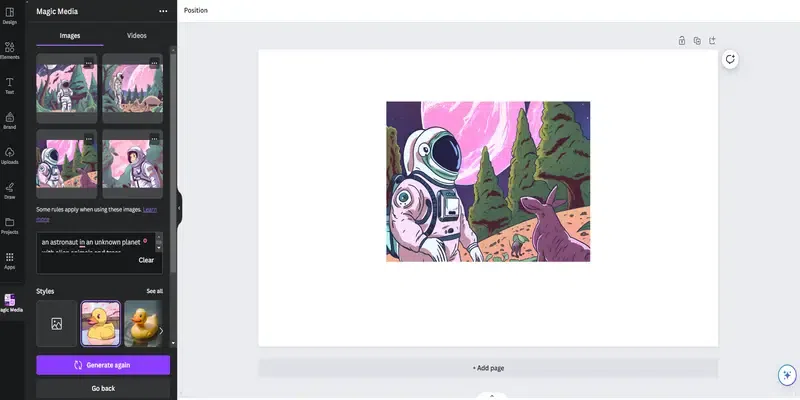
Task: Open the Design sidebar panel
Action: (x=10, y=15)
